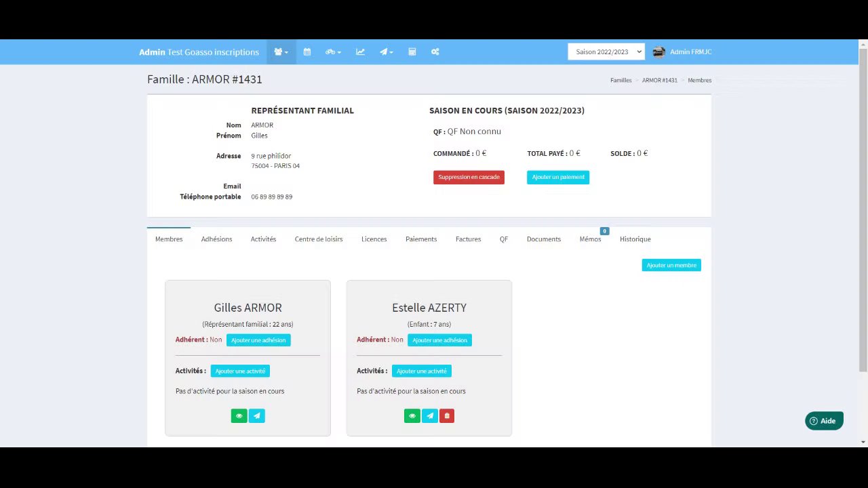Click the Mémos count badge

pos(604,231)
